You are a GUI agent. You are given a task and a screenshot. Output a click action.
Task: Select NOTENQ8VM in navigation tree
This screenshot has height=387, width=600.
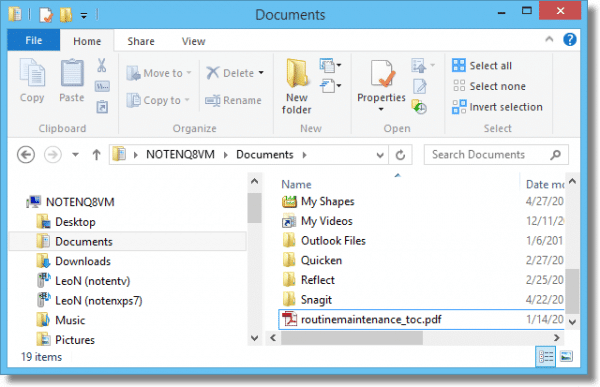pyautogui.click(x=80, y=202)
